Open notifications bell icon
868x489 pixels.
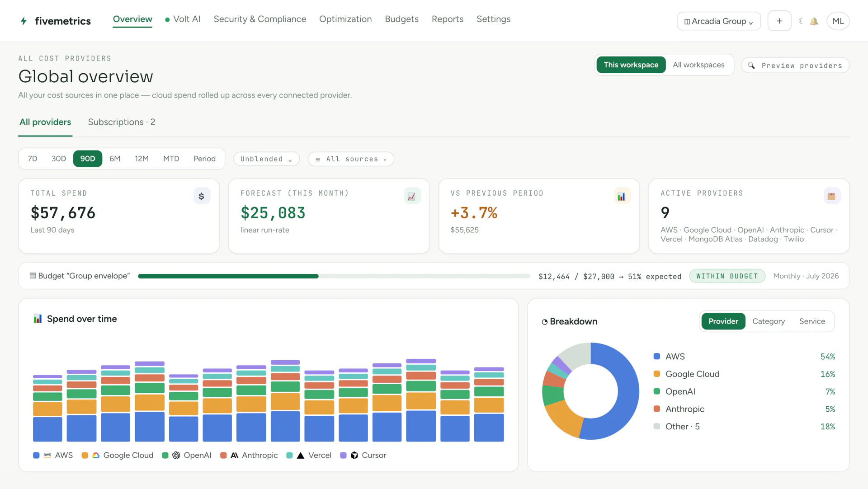click(814, 21)
